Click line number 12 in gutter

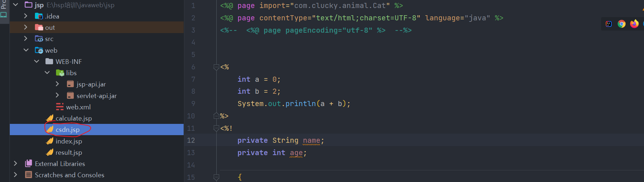[x=191, y=140]
